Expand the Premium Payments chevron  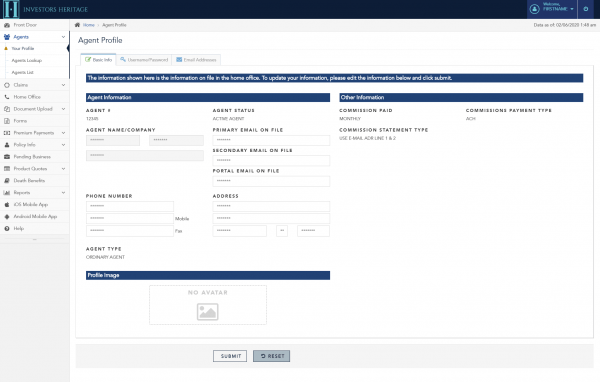pyautogui.click(x=63, y=133)
